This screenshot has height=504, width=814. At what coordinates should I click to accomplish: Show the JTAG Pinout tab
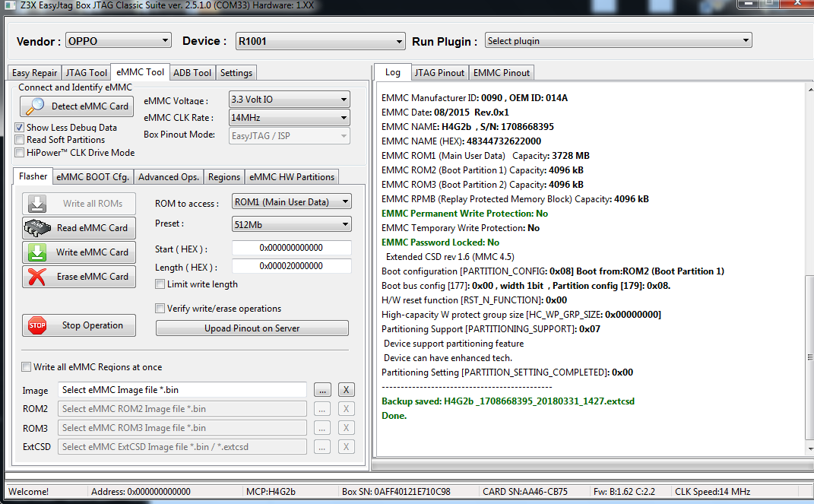[439, 73]
